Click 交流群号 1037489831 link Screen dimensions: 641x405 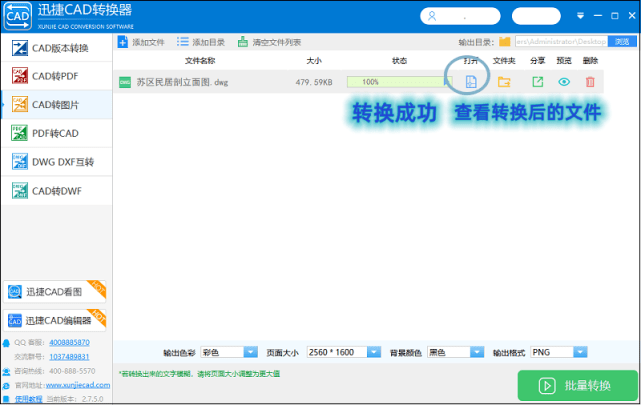pos(69,357)
